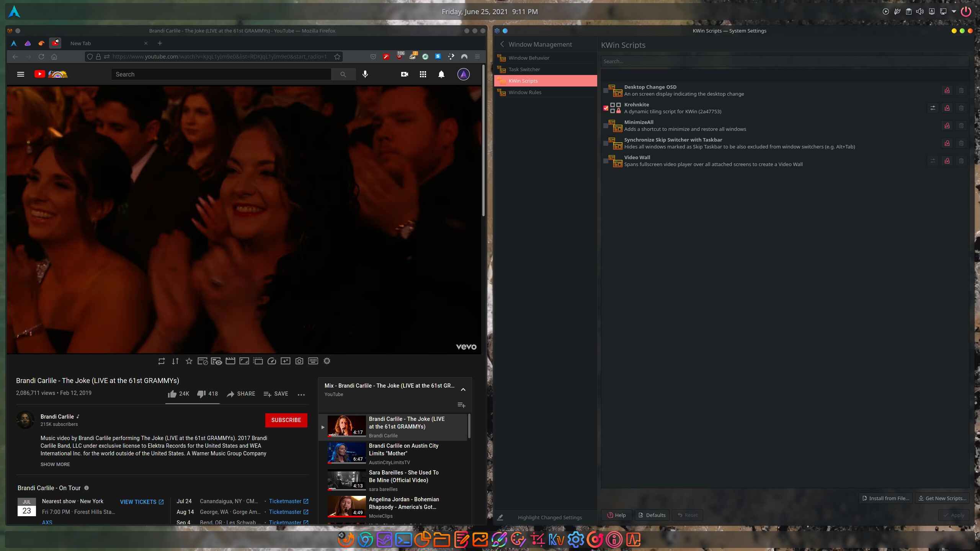This screenshot has width=980, height=551.
Task: Open Video Wall configuration sliders button
Action: (x=933, y=161)
